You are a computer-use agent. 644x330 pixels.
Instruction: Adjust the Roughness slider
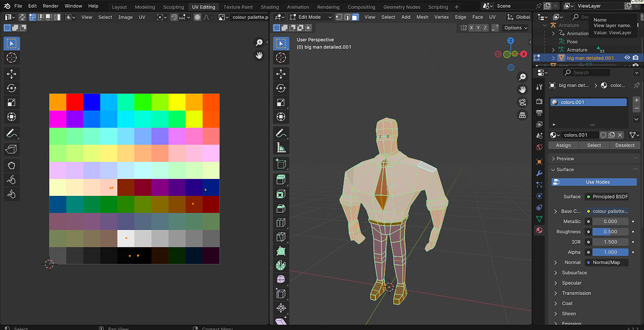(x=610, y=232)
